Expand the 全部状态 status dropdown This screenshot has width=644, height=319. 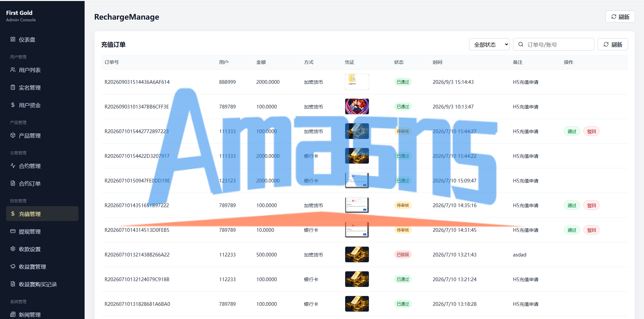point(489,44)
